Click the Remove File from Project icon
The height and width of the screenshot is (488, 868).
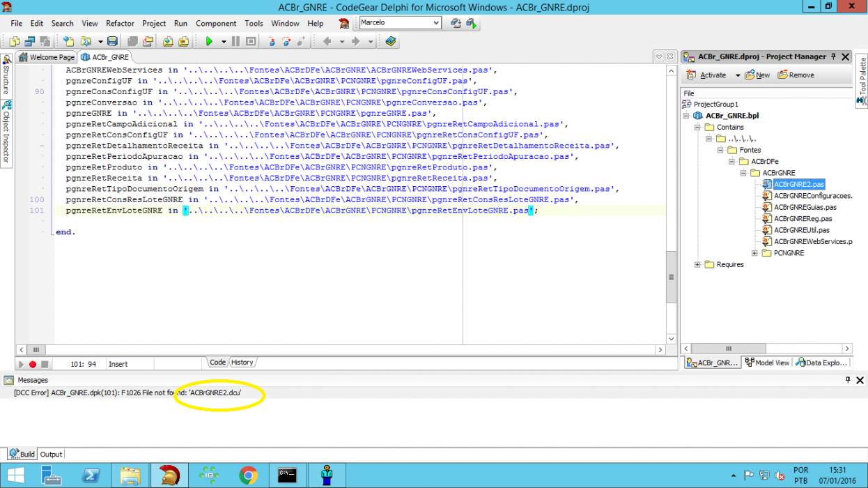coord(184,41)
